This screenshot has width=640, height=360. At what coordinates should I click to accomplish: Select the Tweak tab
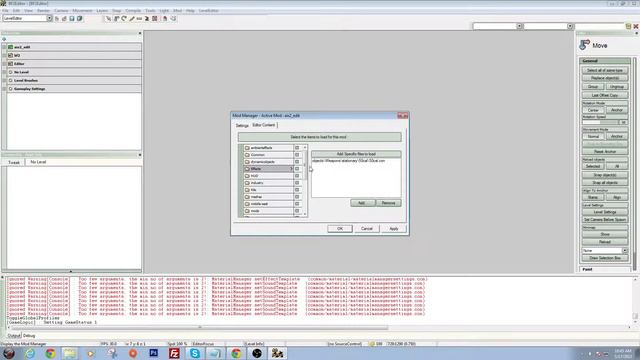point(14,162)
